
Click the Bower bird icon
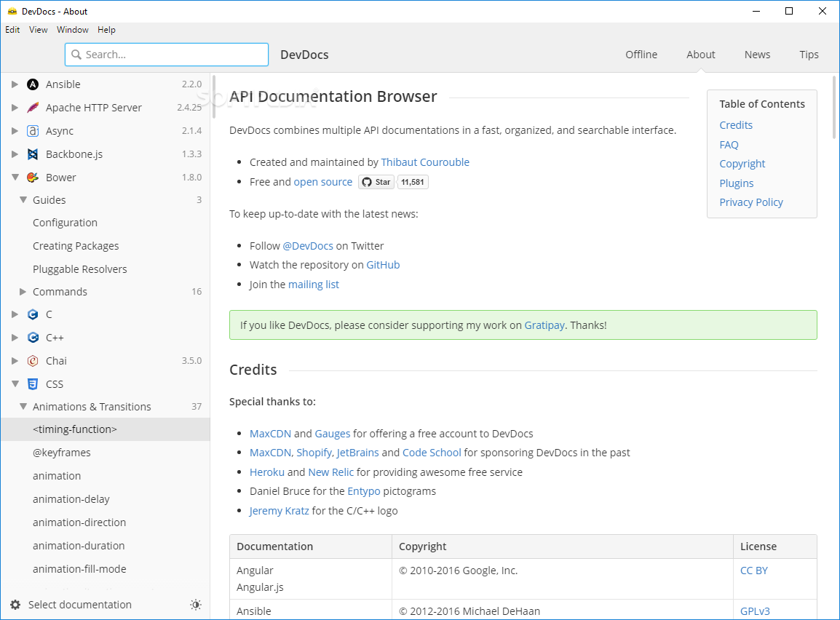pyautogui.click(x=33, y=178)
